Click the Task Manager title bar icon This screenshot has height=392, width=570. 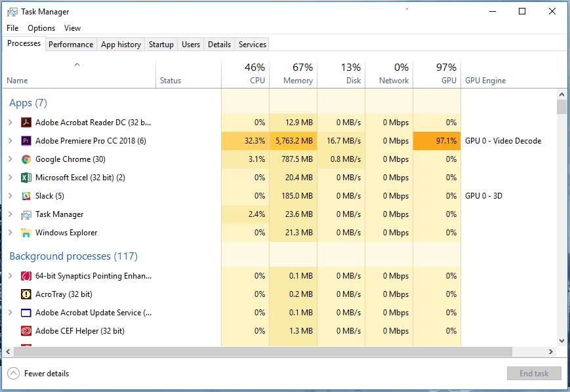pos(12,12)
